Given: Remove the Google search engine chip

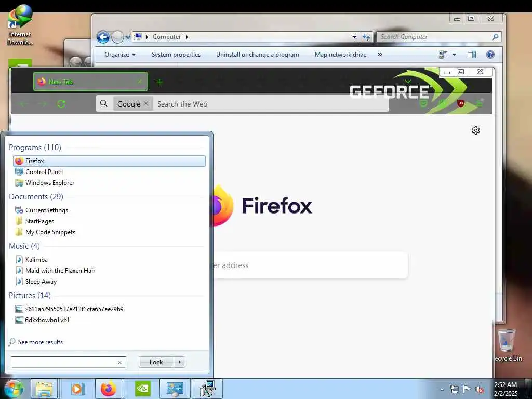Looking at the screenshot, I should (x=146, y=103).
